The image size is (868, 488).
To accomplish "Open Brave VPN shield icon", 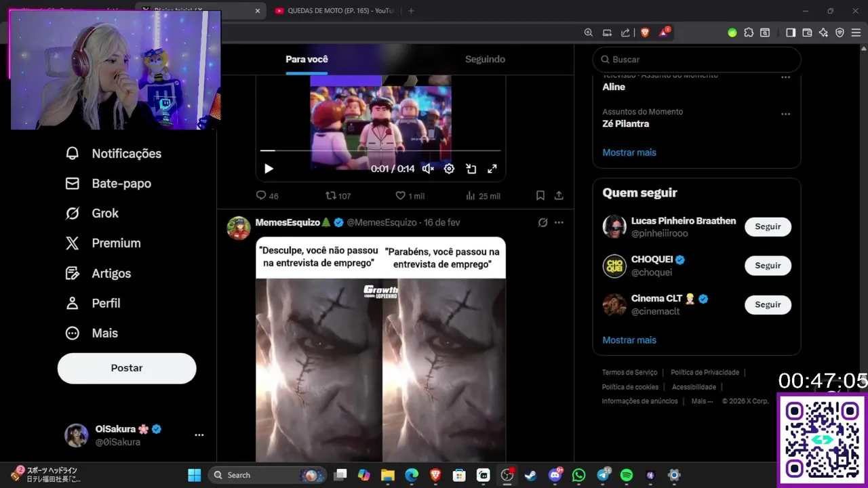I will click(x=840, y=33).
